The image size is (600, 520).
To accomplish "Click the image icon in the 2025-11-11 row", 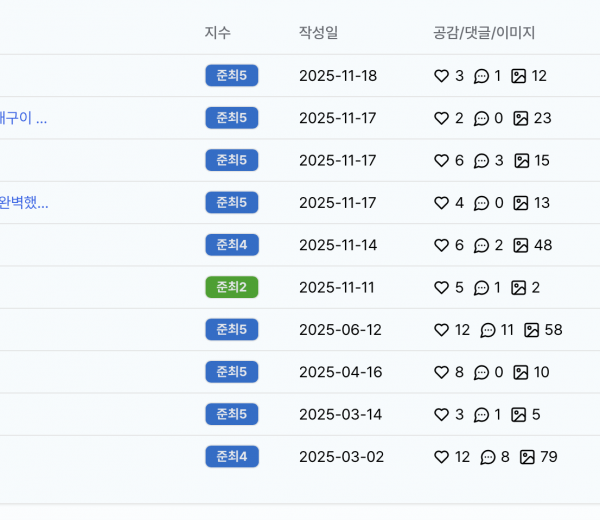I will tap(518, 288).
